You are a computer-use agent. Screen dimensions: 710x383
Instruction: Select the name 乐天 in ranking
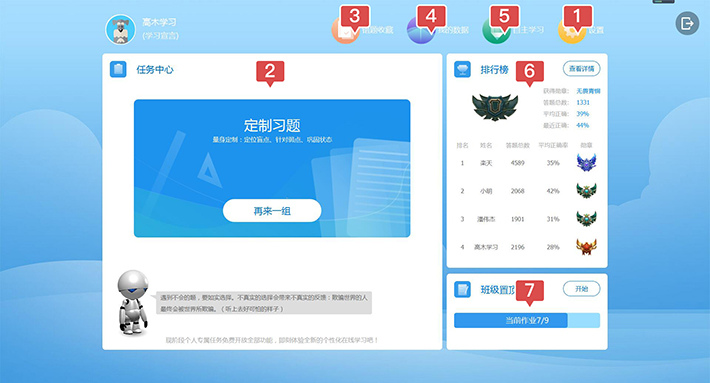click(486, 163)
